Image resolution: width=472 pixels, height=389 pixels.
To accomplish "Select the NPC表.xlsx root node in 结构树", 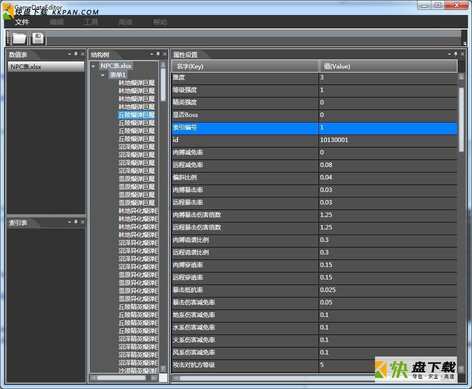I will [116, 66].
